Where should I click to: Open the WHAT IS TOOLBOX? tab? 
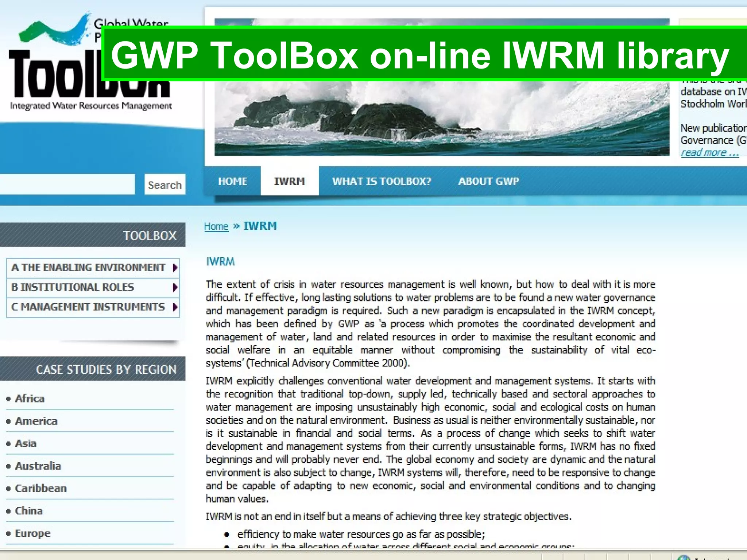click(x=382, y=181)
